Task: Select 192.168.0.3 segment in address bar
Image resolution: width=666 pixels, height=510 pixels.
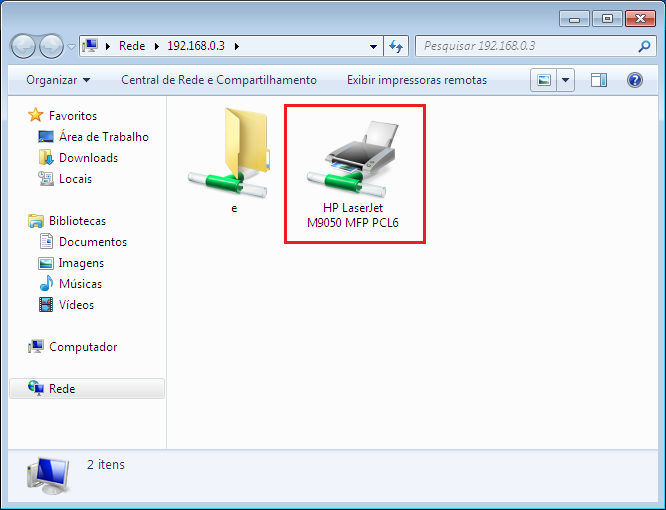Action: [196, 46]
